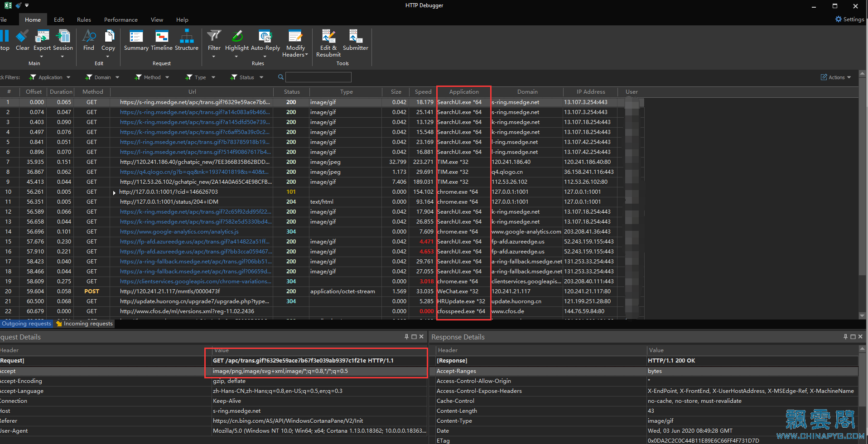This screenshot has width=868, height=444.
Task: Open the Help menu tab
Action: point(182,19)
